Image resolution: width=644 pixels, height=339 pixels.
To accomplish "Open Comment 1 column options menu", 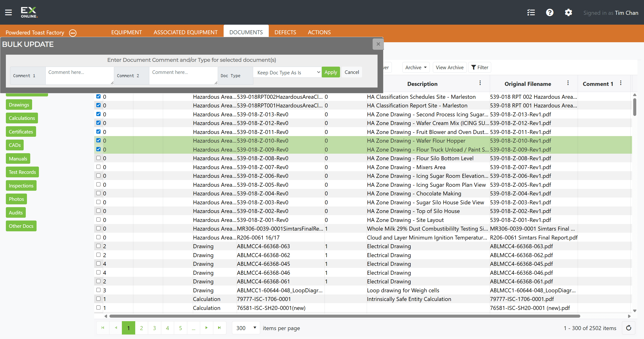I will click(x=621, y=83).
